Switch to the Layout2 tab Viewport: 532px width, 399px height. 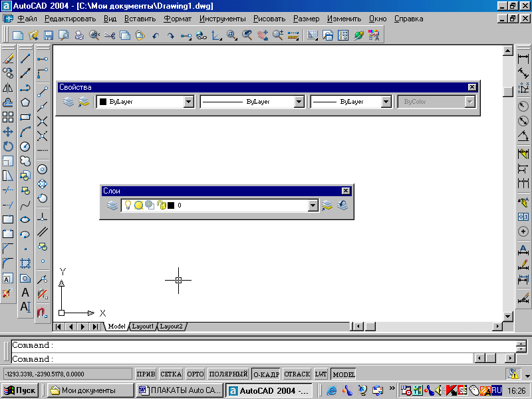[x=172, y=327]
